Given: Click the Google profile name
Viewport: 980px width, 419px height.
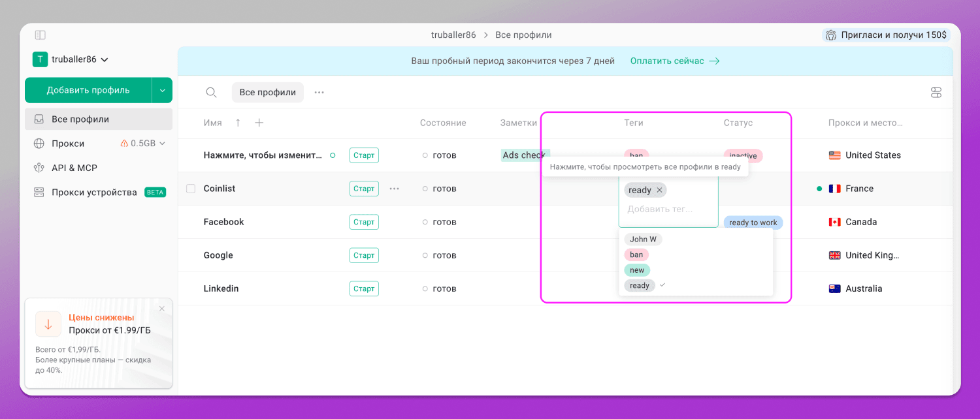Looking at the screenshot, I should (218, 255).
